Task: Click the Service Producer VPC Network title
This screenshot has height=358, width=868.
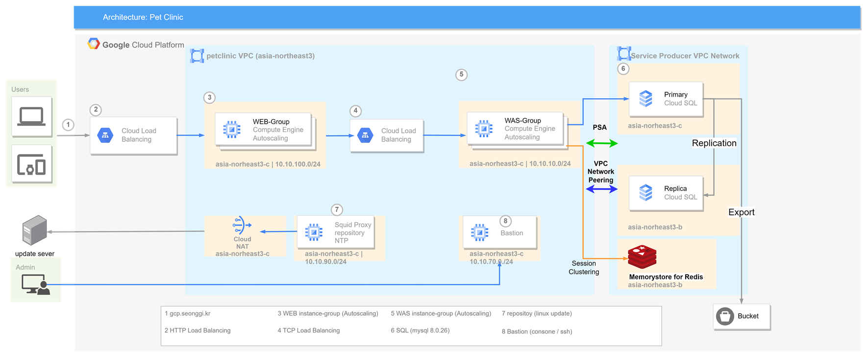Action: [685, 56]
